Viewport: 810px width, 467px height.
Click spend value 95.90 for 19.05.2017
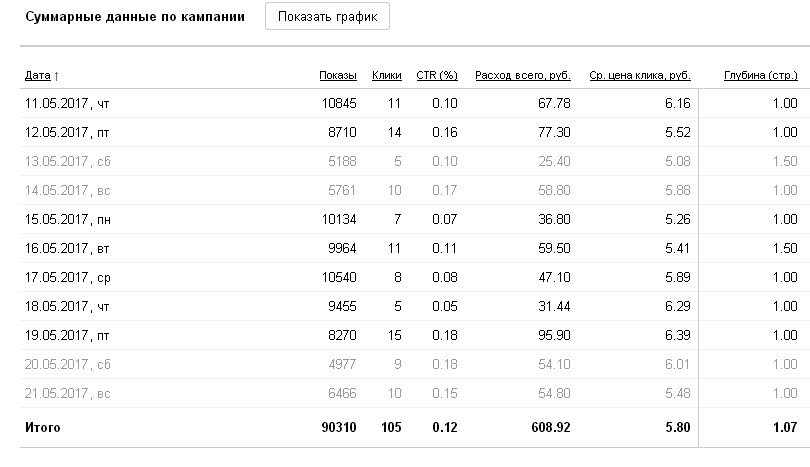[554, 335]
